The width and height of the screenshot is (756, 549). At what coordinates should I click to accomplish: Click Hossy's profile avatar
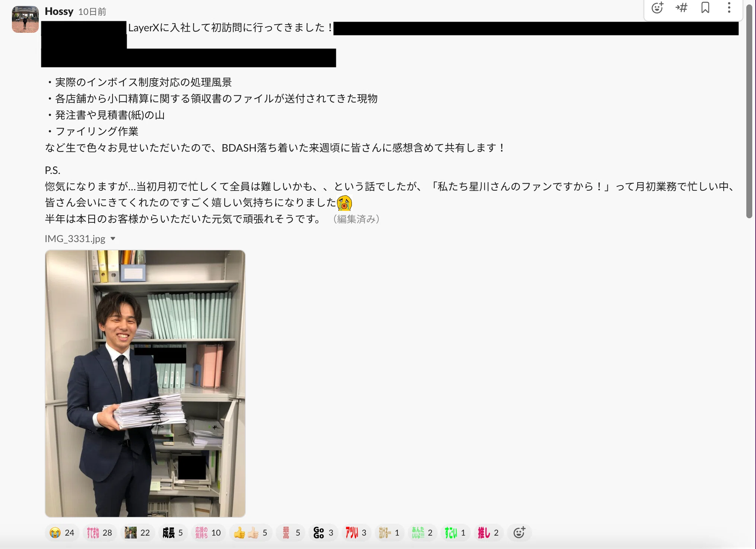click(x=25, y=19)
